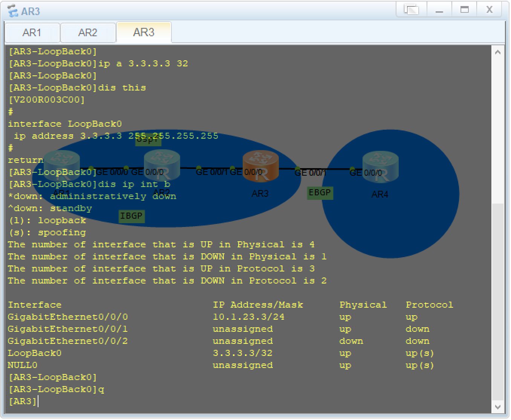511x420 pixels.
Task: Click the IP Address/Mask column header
Action: click(x=258, y=305)
